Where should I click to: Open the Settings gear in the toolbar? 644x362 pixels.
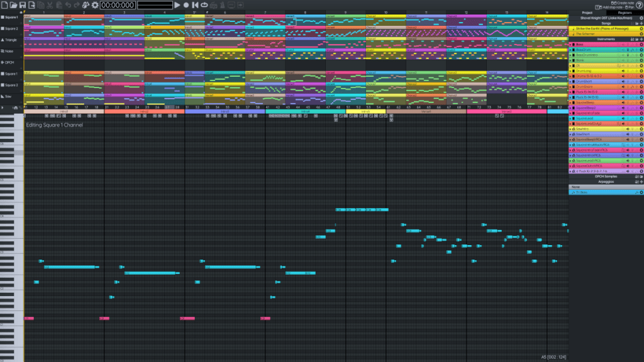95,5
